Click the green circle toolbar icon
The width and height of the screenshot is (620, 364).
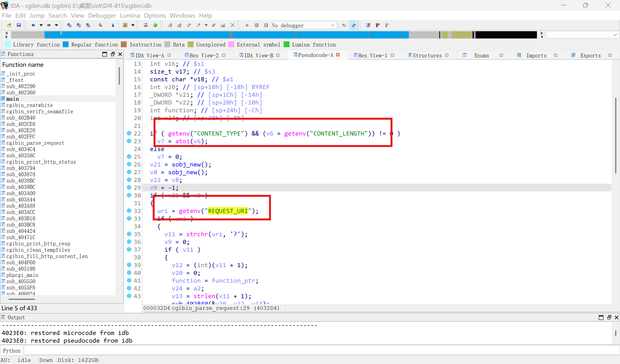point(155,25)
